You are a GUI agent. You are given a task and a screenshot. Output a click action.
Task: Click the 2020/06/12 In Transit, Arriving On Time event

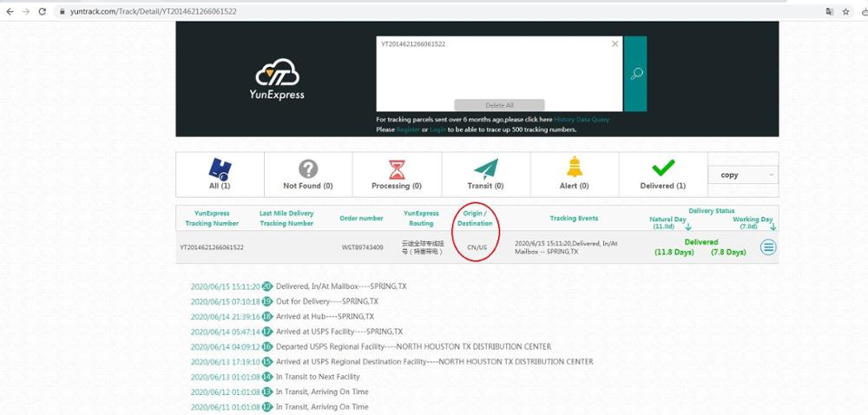coord(322,392)
